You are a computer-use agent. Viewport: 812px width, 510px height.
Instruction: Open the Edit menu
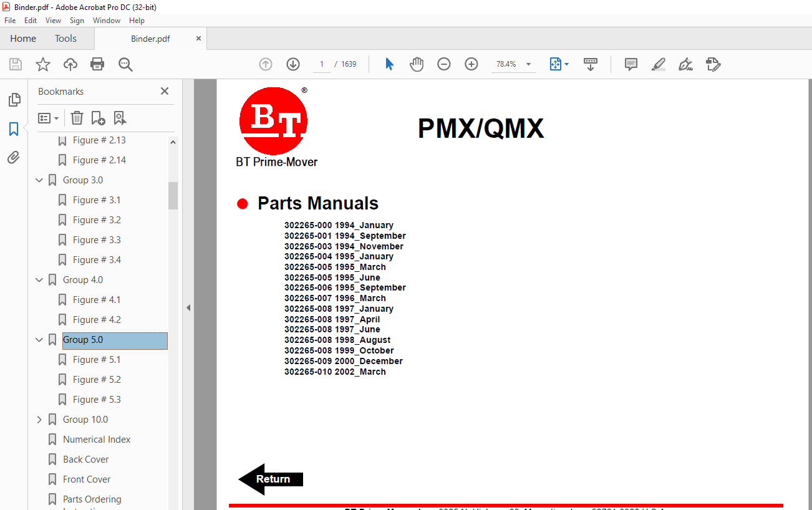31,21
